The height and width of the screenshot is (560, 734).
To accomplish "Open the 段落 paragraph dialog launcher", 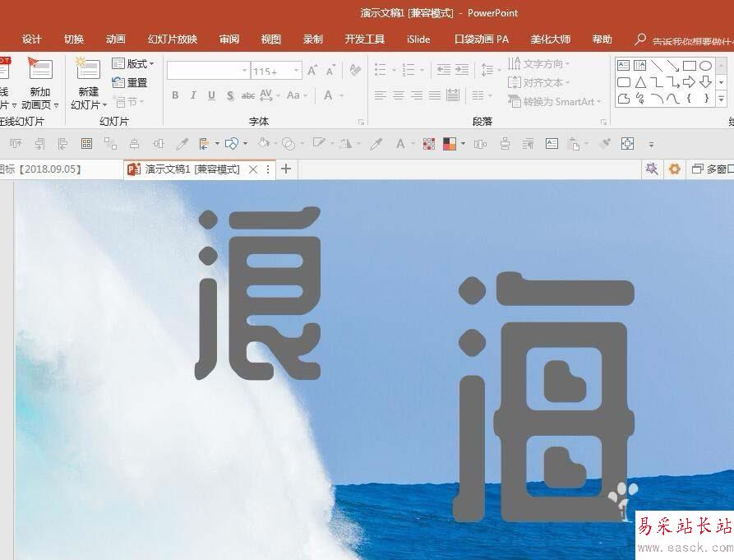I will pos(603,122).
